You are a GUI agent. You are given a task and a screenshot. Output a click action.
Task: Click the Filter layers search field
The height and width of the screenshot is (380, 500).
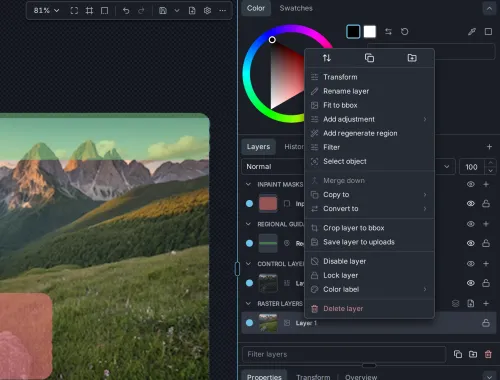[344, 354]
